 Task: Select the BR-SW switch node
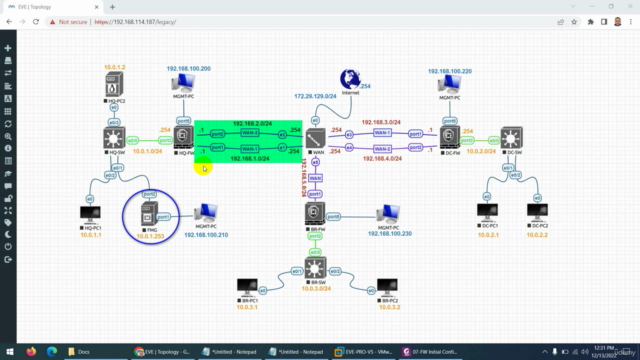point(315,268)
